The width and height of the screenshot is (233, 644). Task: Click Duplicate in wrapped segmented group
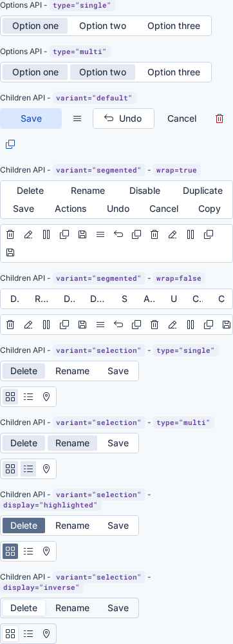203,191
